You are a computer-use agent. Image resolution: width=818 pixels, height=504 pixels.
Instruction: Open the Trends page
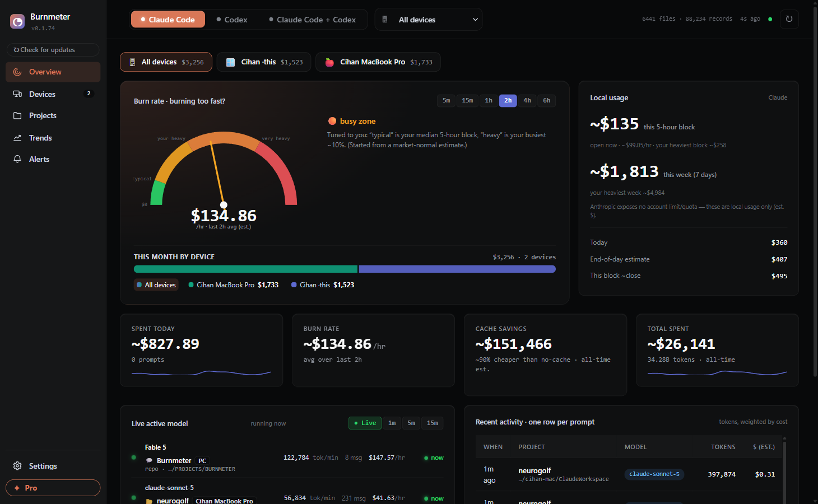pos(53,138)
